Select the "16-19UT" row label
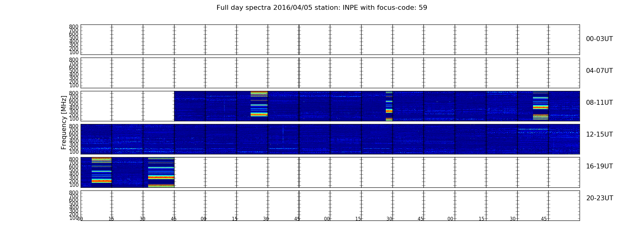Screen dimensions: 644x245 (x=600, y=166)
